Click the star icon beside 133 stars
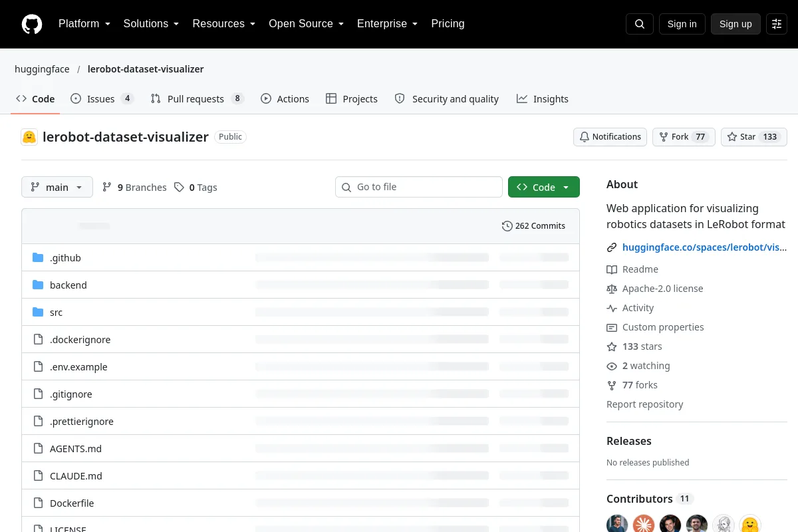Viewport: 798px width, 532px height. tap(612, 346)
